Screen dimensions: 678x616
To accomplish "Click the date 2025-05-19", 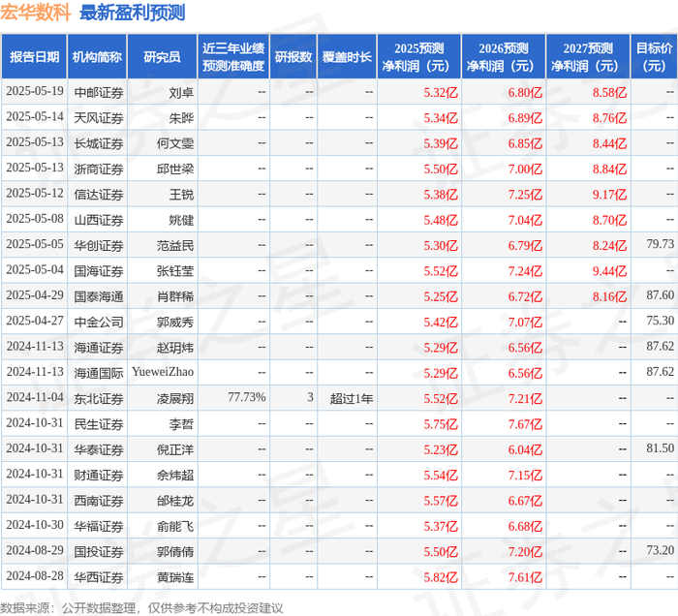I will [35, 91].
